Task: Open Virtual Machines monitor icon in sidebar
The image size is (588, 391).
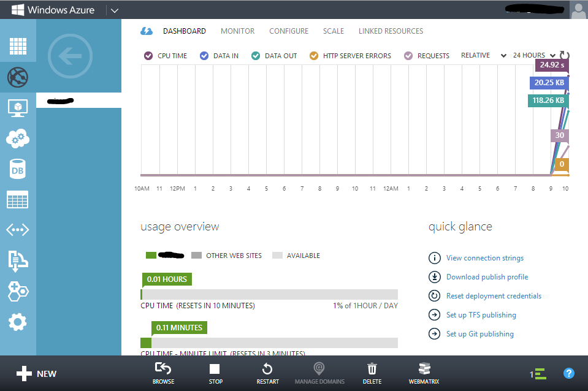Action: tap(18, 108)
